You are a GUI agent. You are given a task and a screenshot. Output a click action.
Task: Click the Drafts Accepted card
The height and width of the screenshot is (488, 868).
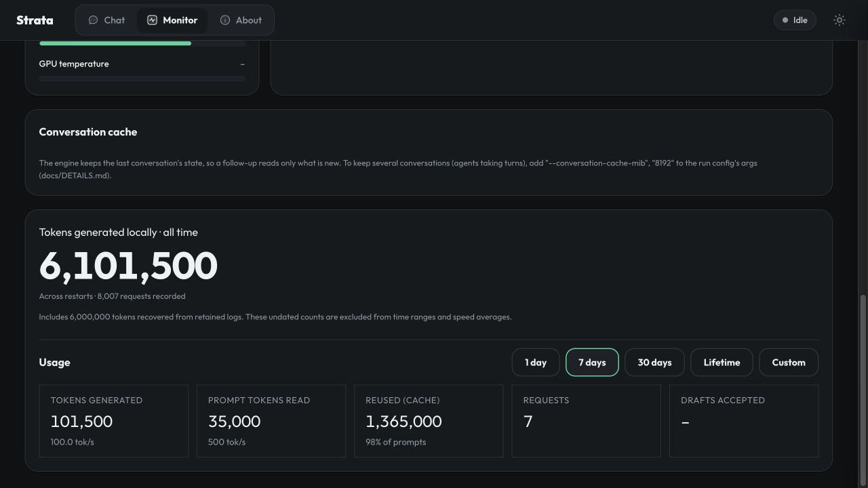click(744, 421)
